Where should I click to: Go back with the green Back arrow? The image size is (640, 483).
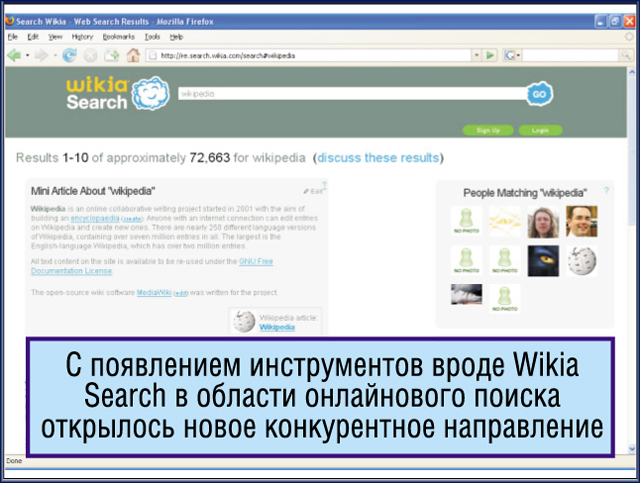(14, 55)
